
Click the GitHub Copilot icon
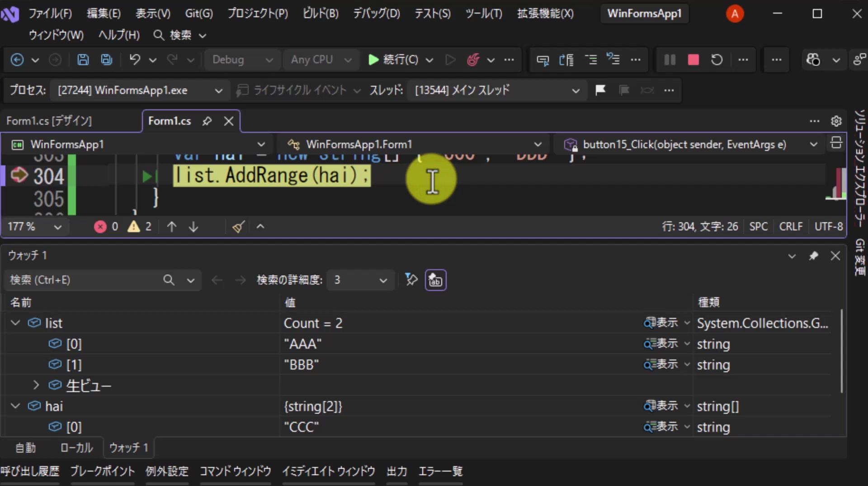coord(813,60)
